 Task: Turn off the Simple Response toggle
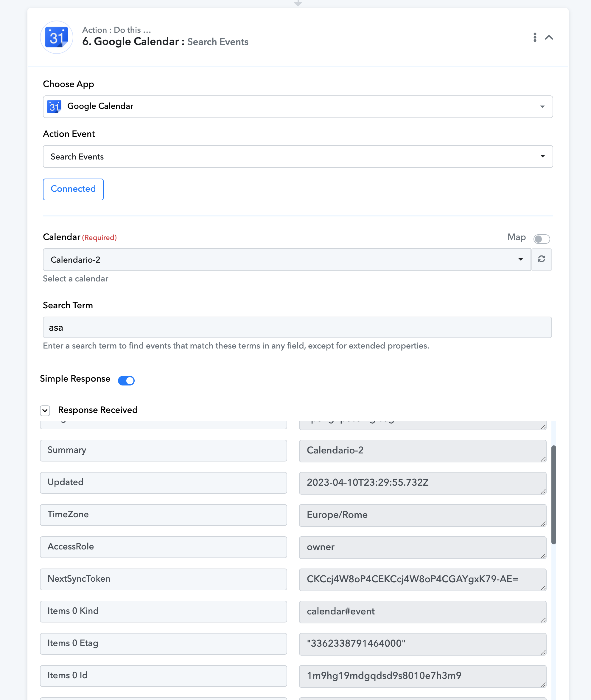coord(126,380)
